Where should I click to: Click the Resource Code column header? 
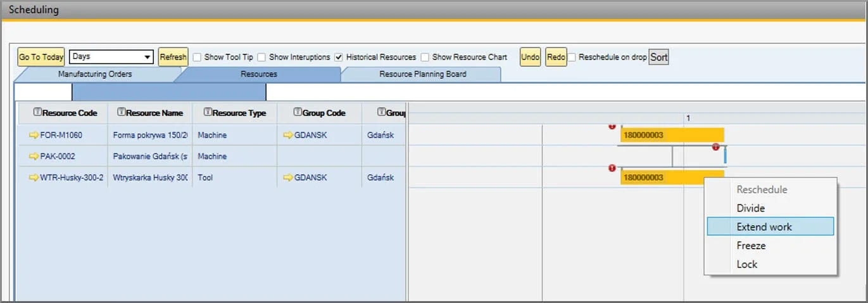click(x=62, y=113)
